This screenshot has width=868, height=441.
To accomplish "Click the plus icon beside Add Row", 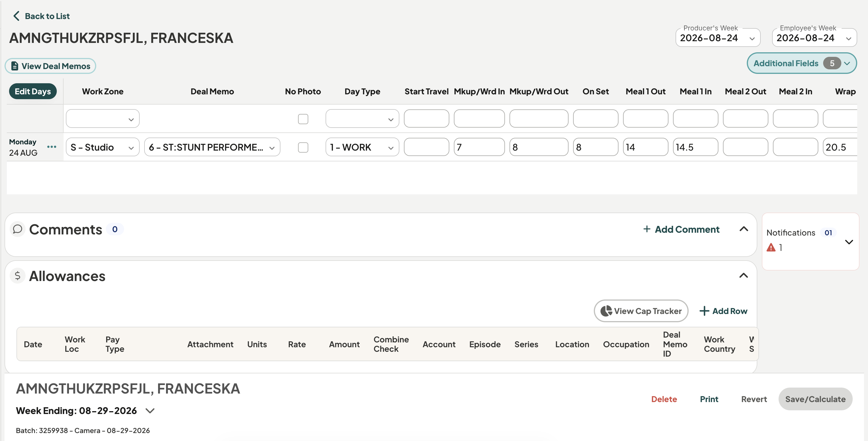I will click(704, 311).
